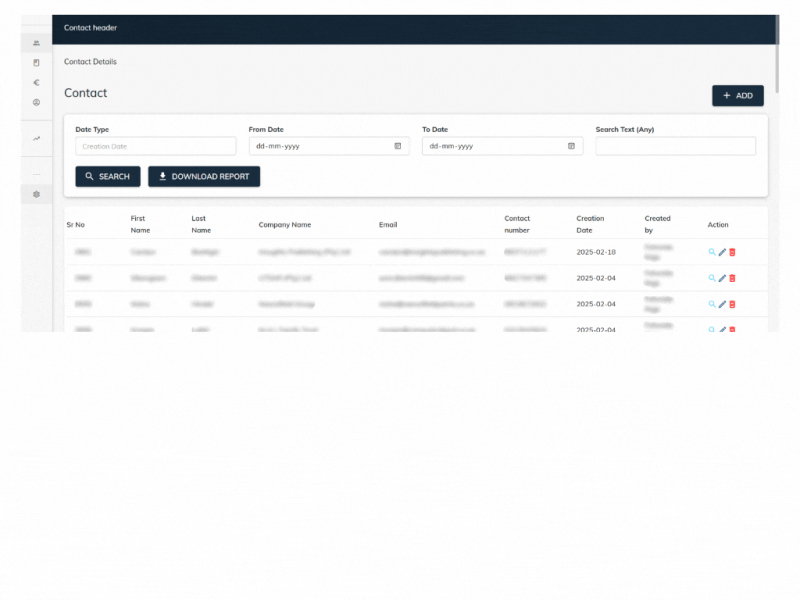Screen dimensions: 800x600
Task: Edit the third contact row
Action: [722, 304]
